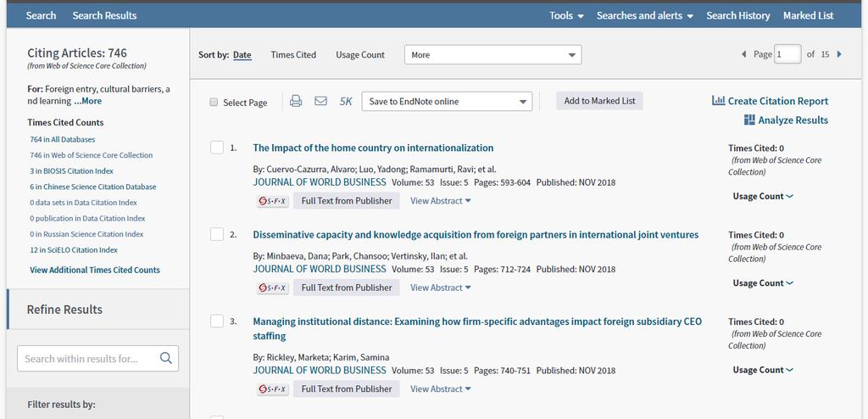The height and width of the screenshot is (419, 868).
Task: Click the SFX icon for The Impact of the home country article
Action: coord(273,201)
